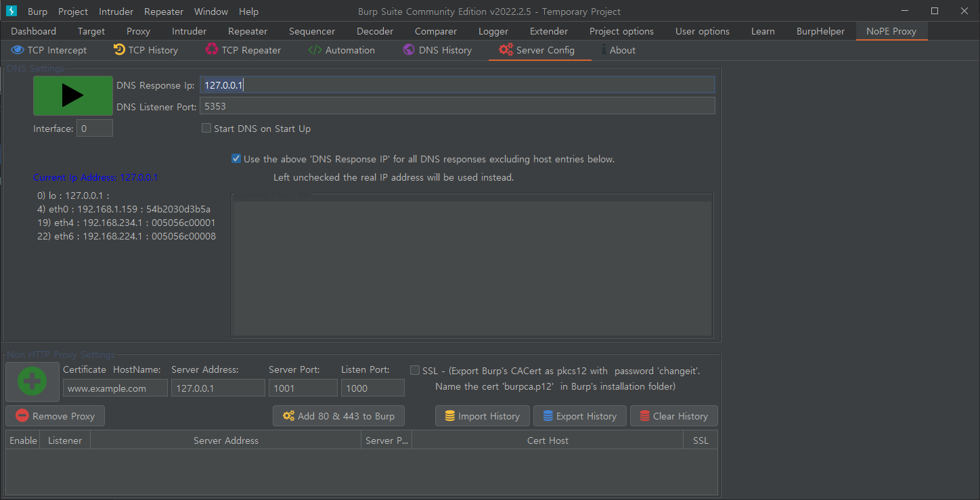Open the Comparer tab
The image size is (980, 500).
pyautogui.click(x=436, y=31)
